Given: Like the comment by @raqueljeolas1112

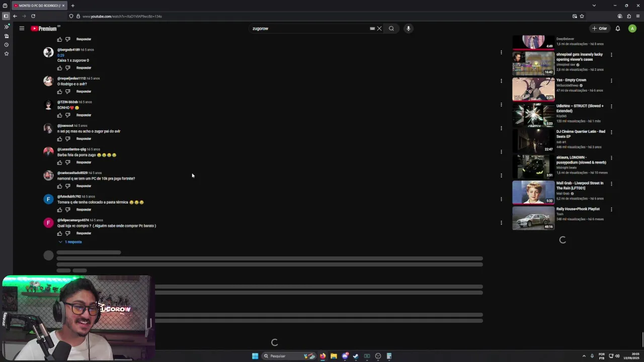Looking at the screenshot, I should click(59, 92).
